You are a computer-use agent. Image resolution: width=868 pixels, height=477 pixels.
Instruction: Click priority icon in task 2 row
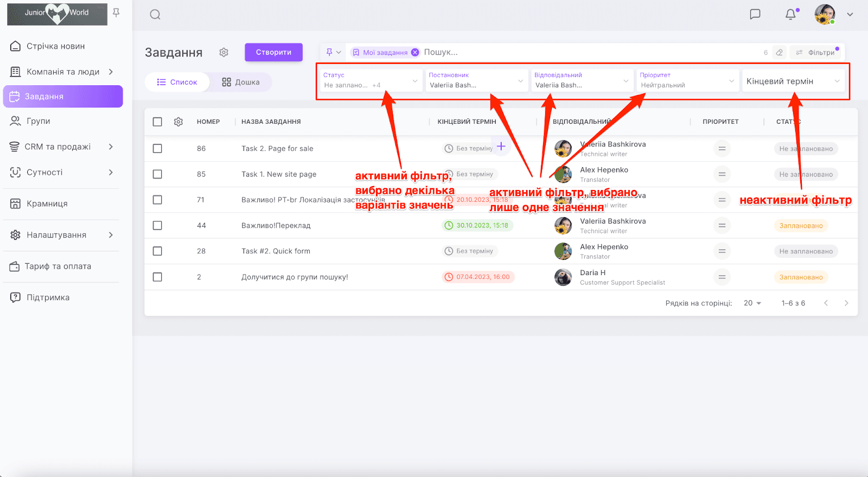[x=722, y=277]
